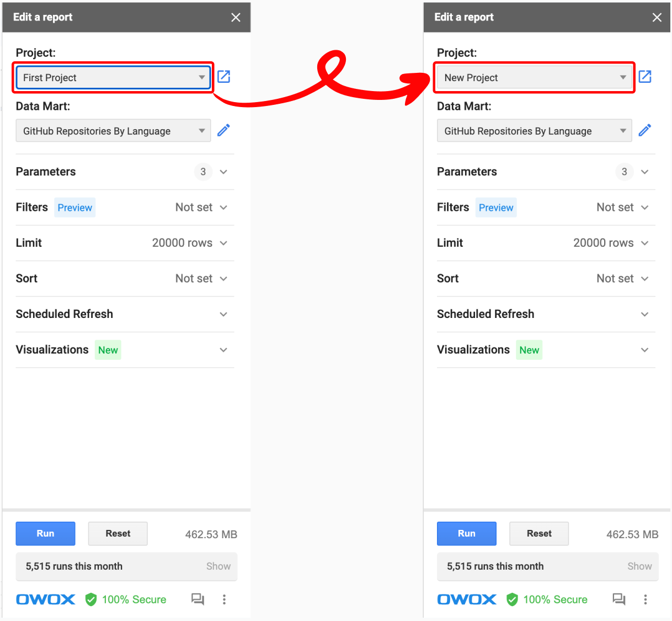Show runs this month in left panel
The image size is (672, 621).
tap(218, 566)
